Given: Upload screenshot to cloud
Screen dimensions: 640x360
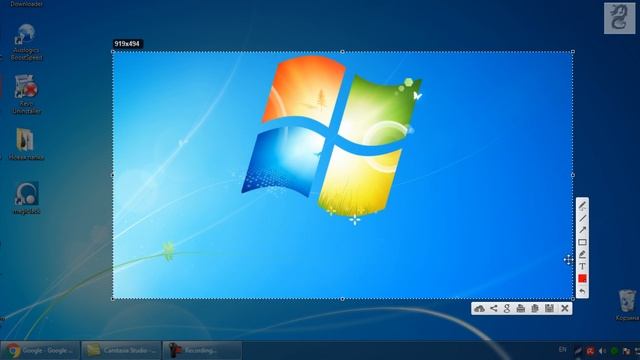Looking at the screenshot, I should pyautogui.click(x=480, y=309).
